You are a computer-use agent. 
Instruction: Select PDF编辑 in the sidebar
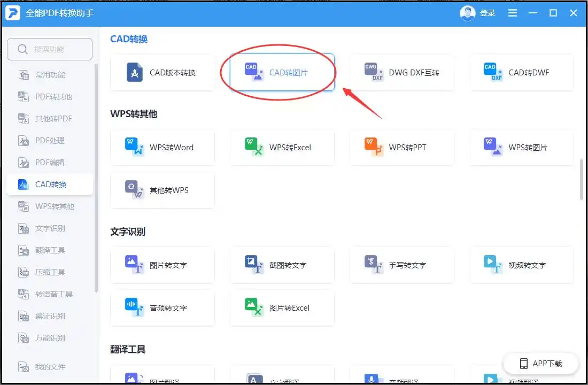pyautogui.click(x=50, y=163)
